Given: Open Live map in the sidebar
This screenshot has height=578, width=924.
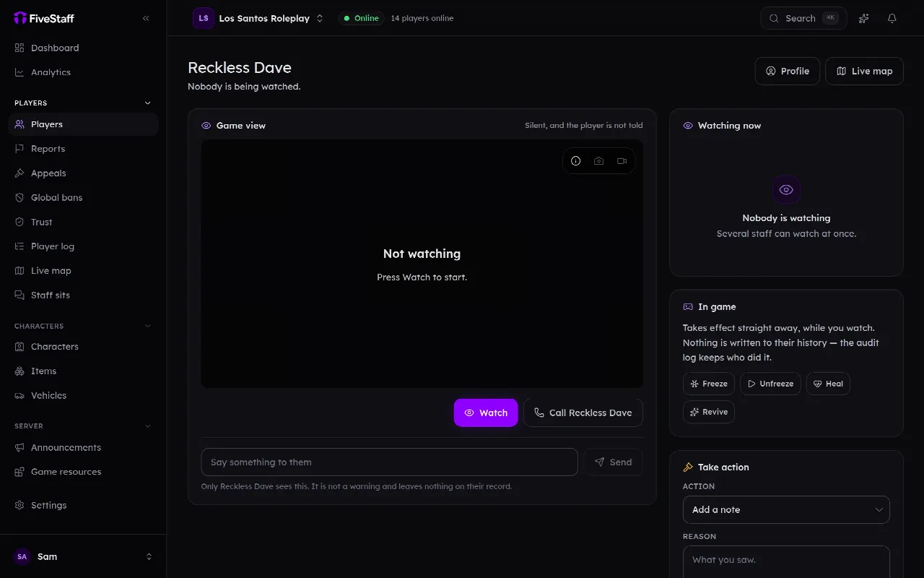Looking at the screenshot, I should 83,271.
